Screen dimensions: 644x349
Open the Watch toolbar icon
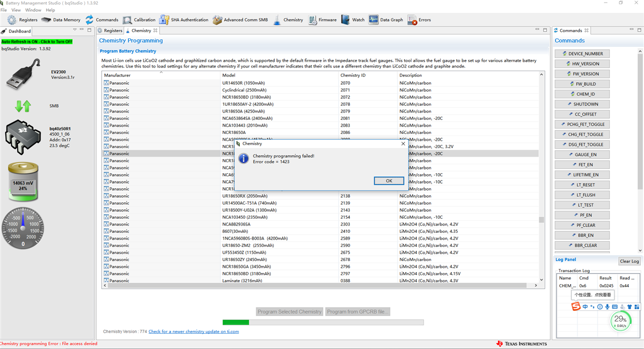point(346,20)
